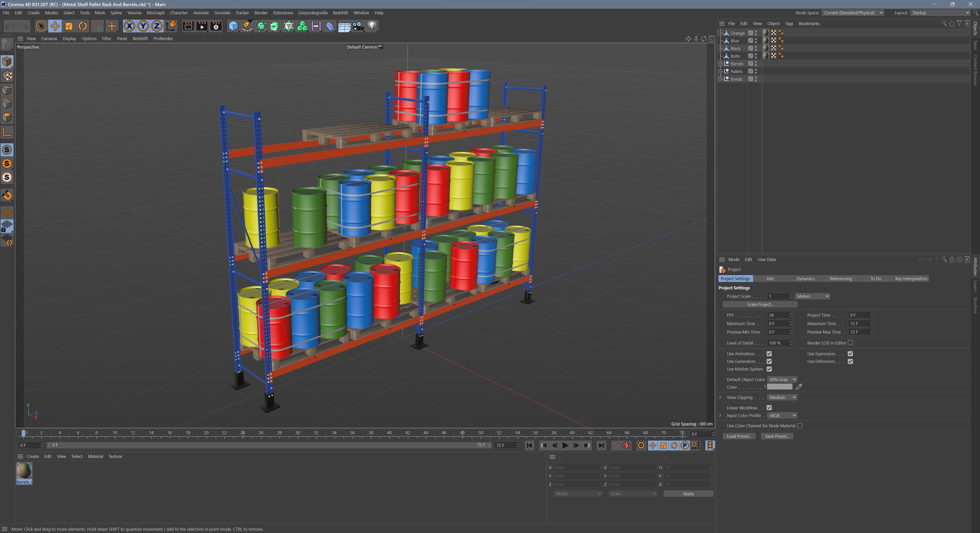Click the Color gray swatch
This screenshot has width=980, height=533.
tap(779, 387)
